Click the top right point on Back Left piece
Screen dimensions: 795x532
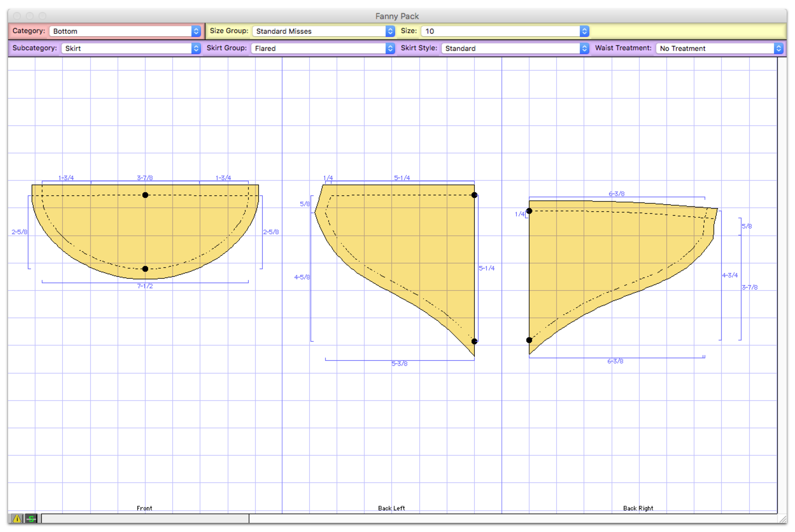[474, 195]
